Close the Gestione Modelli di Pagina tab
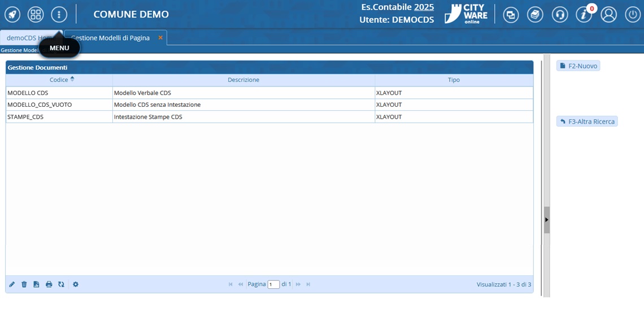644x312 pixels. click(160, 38)
